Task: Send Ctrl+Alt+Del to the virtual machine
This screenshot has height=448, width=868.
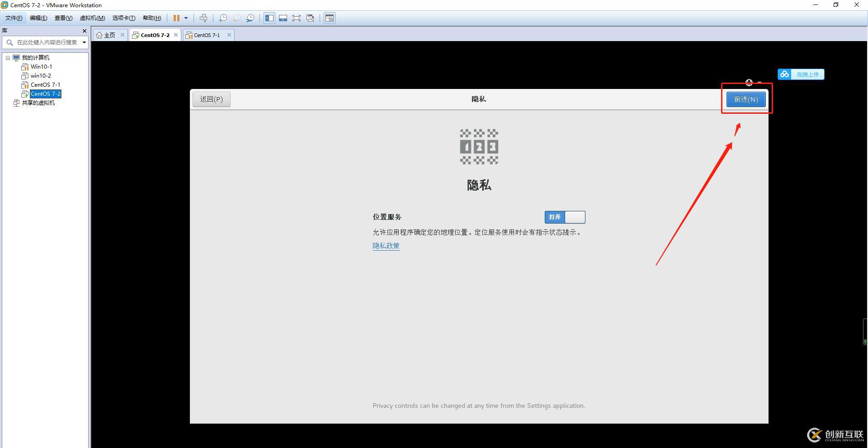Action: coord(203,18)
